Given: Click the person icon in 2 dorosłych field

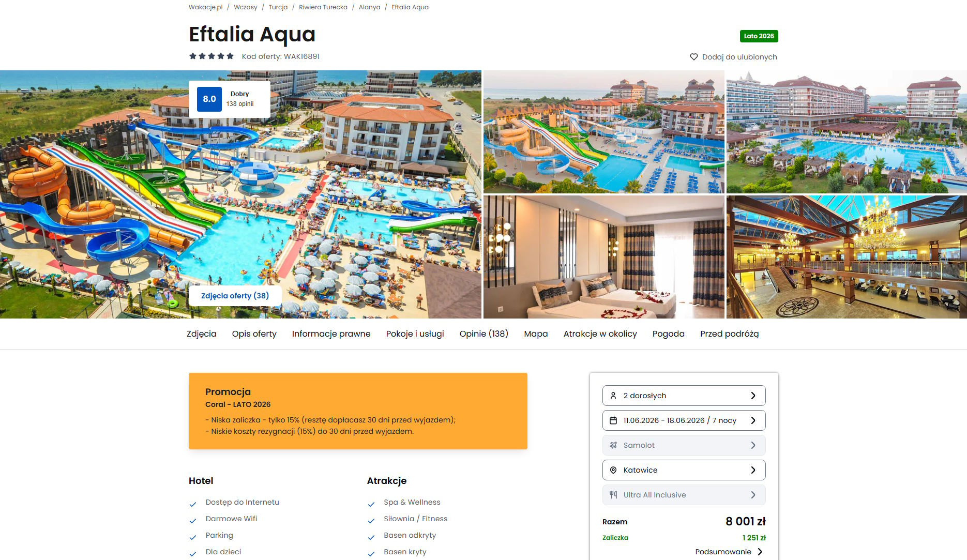Looking at the screenshot, I should [x=613, y=396].
